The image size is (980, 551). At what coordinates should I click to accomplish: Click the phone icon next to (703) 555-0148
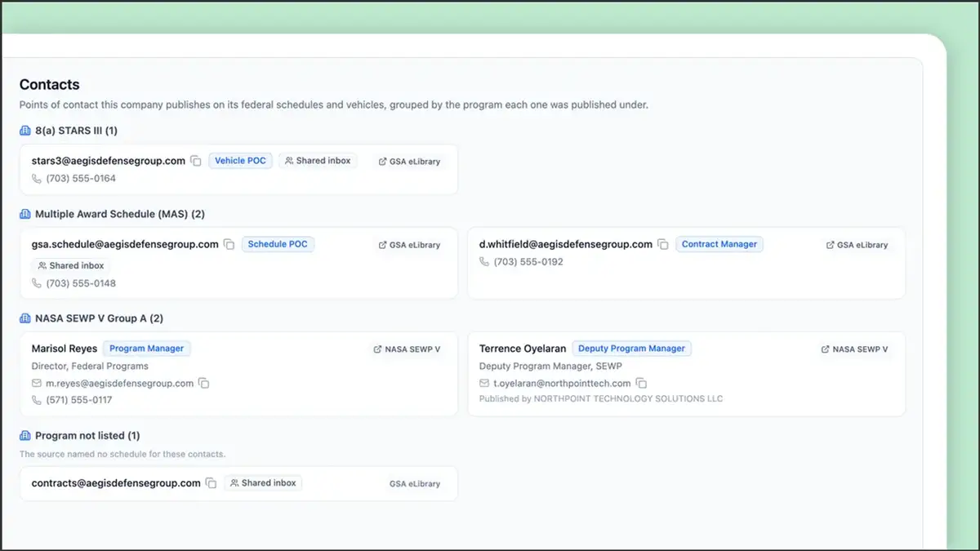(x=37, y=283)
